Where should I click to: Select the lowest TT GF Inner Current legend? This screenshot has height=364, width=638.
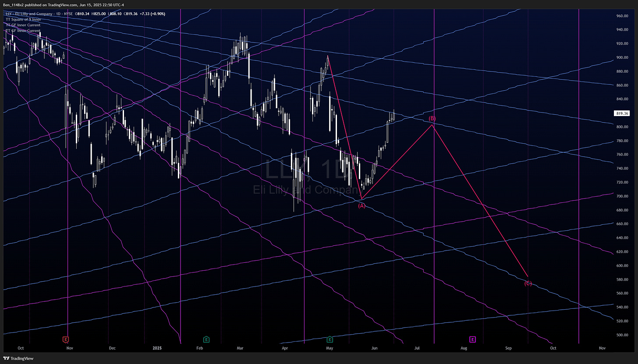[22, 31]
